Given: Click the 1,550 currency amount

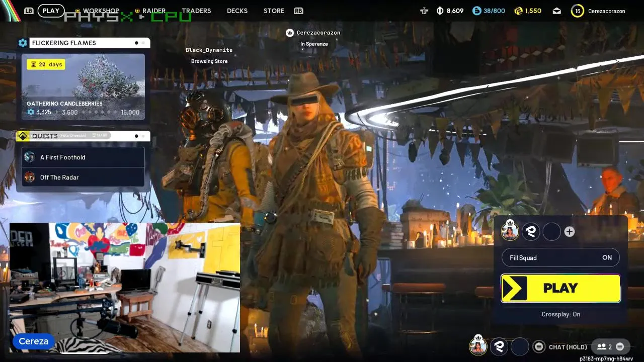Looking at the screenshot, I should coord(533,11).
